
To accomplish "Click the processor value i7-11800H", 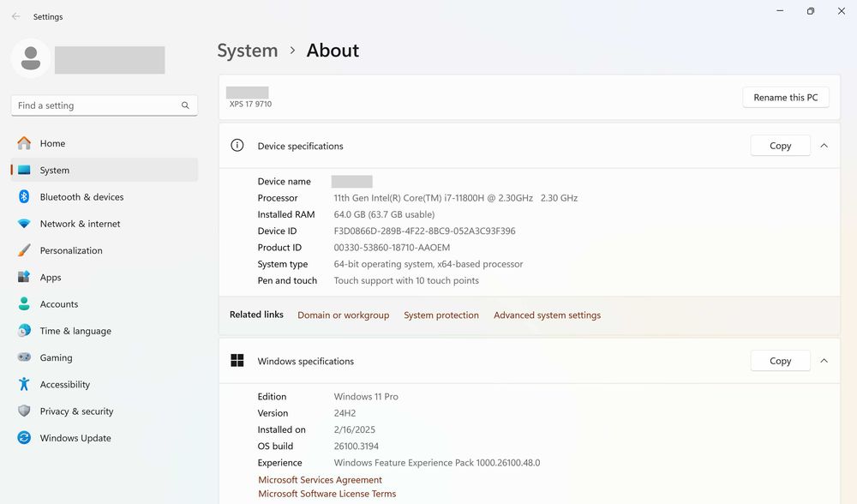I will [x=456, y=199].
